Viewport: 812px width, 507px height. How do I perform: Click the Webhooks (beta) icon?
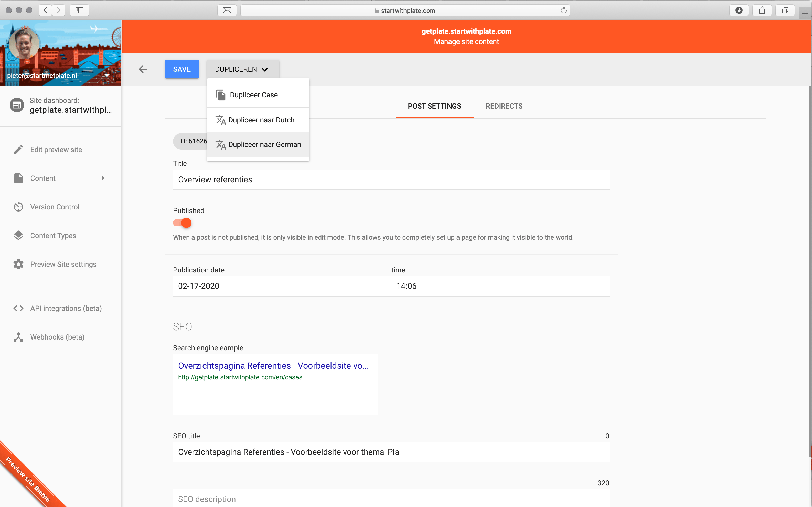tap(18, 337)
